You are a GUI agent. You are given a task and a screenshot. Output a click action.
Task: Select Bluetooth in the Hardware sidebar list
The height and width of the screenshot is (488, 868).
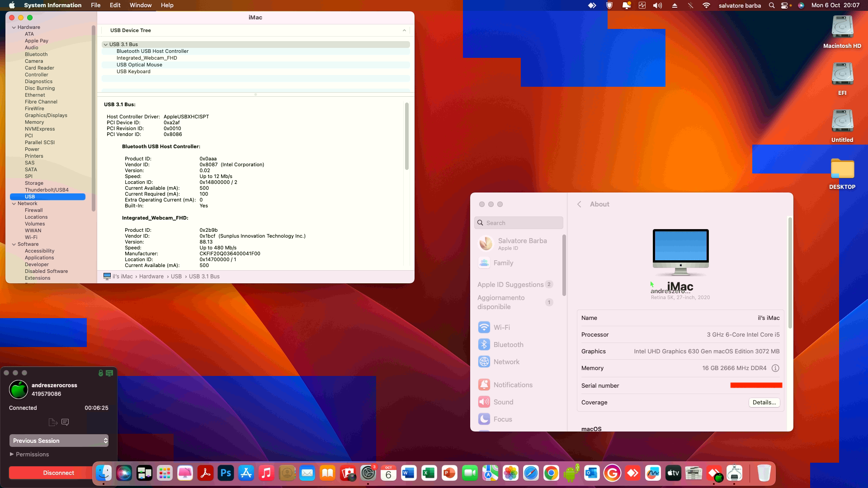tap(36, 54)
